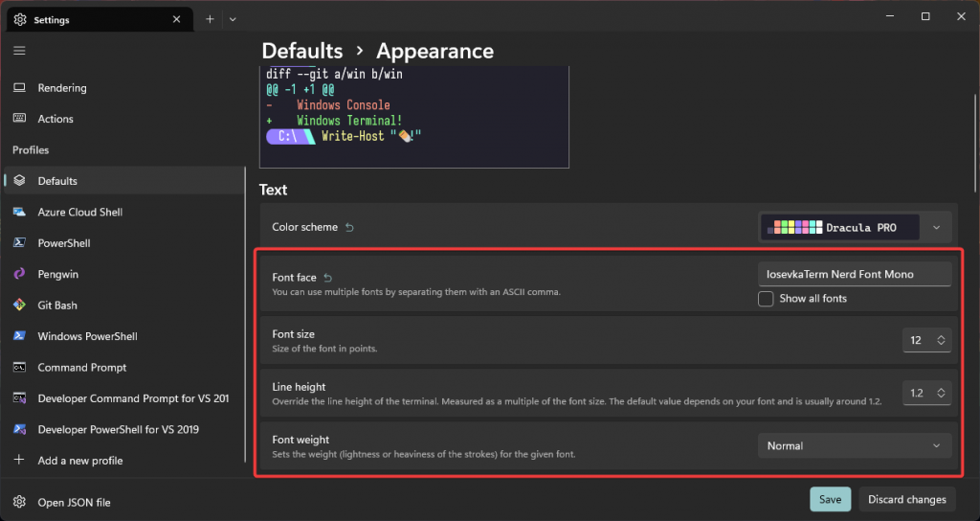Image resolution: width=980 pixels, height=521 pixels.
Task: Click the Pengwin profile icon
Action: coord(19,273)
